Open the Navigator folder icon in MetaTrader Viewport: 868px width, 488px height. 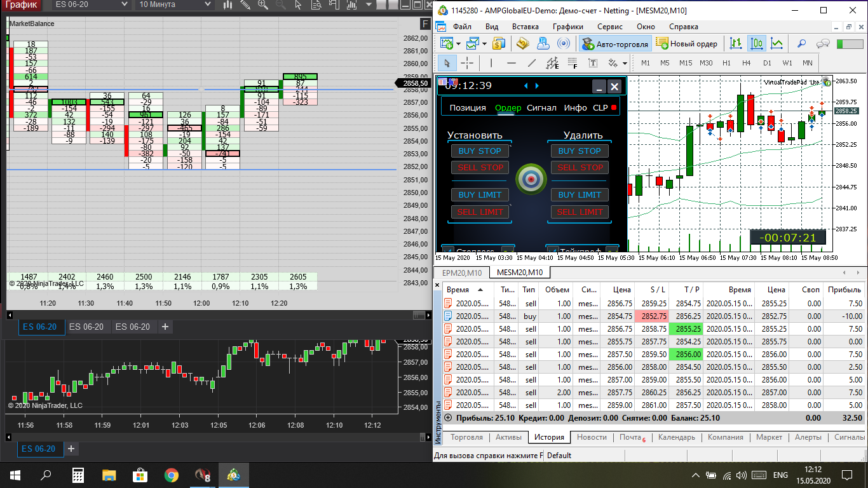[523, 44]
